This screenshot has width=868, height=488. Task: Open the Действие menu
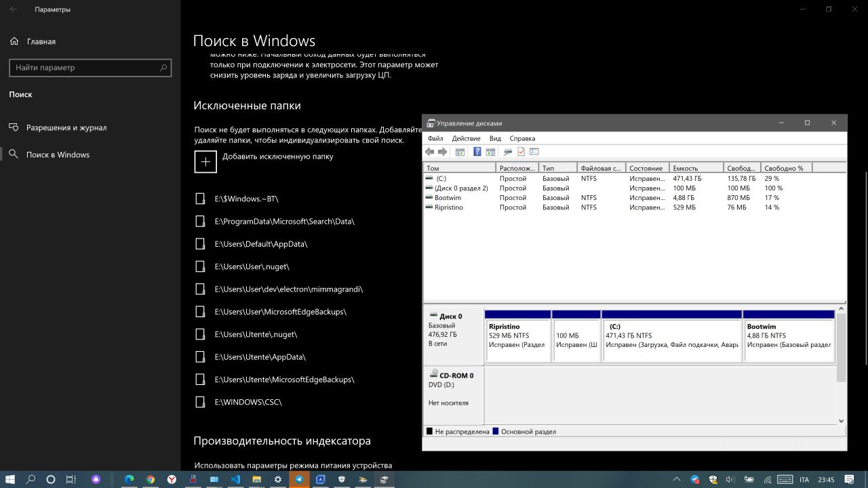[467, 138]
